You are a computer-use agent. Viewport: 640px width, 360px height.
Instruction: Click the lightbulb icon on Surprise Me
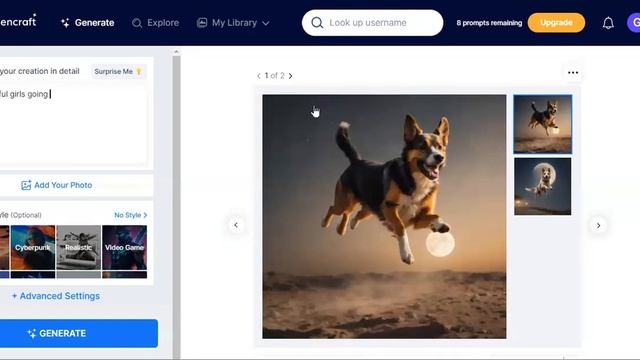coord(139,71)
